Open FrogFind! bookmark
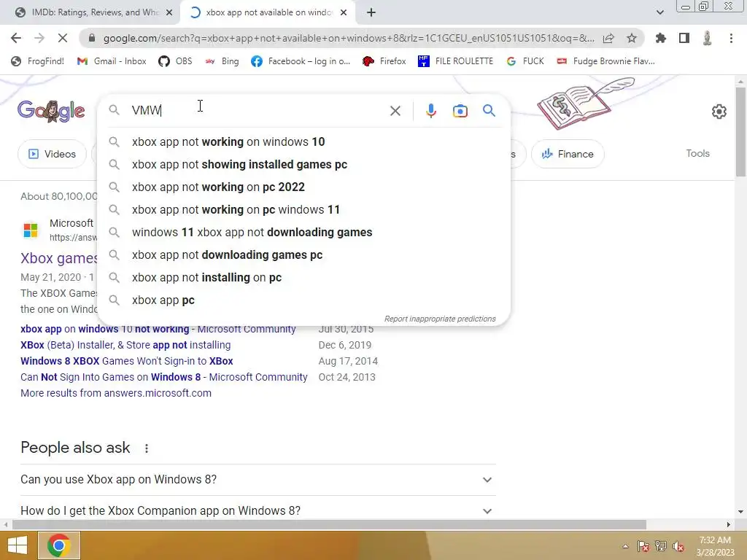The width and height of the screenshot is (747, 560). [x=38, y=61]
